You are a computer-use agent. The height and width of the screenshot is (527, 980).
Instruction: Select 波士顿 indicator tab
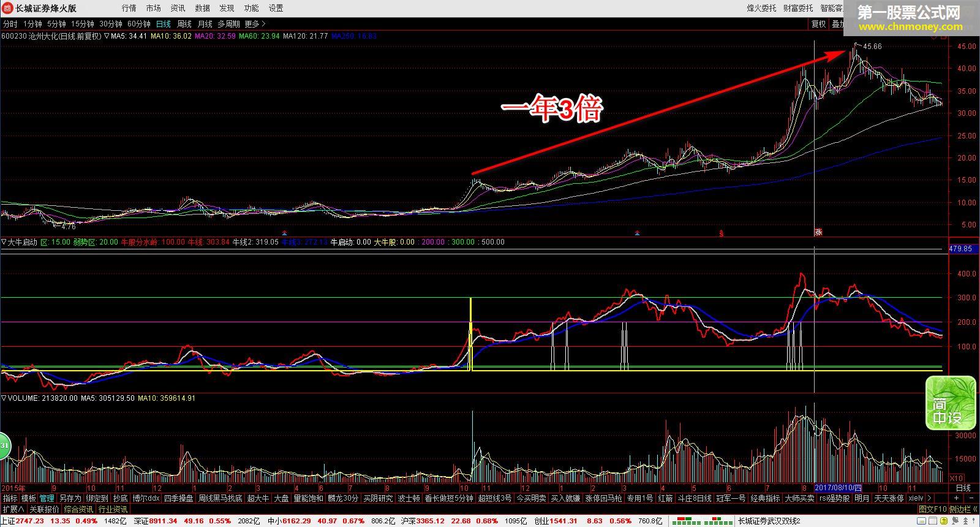tap(409, 498)
